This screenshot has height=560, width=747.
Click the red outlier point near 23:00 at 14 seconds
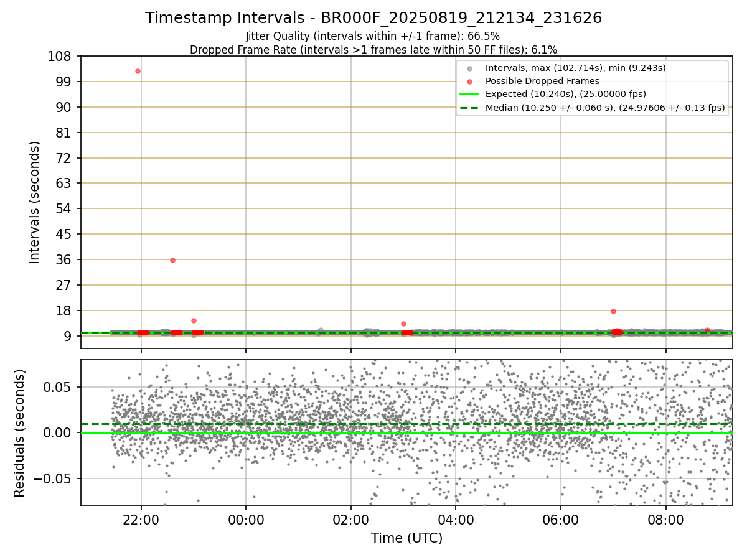coord(194,321)
